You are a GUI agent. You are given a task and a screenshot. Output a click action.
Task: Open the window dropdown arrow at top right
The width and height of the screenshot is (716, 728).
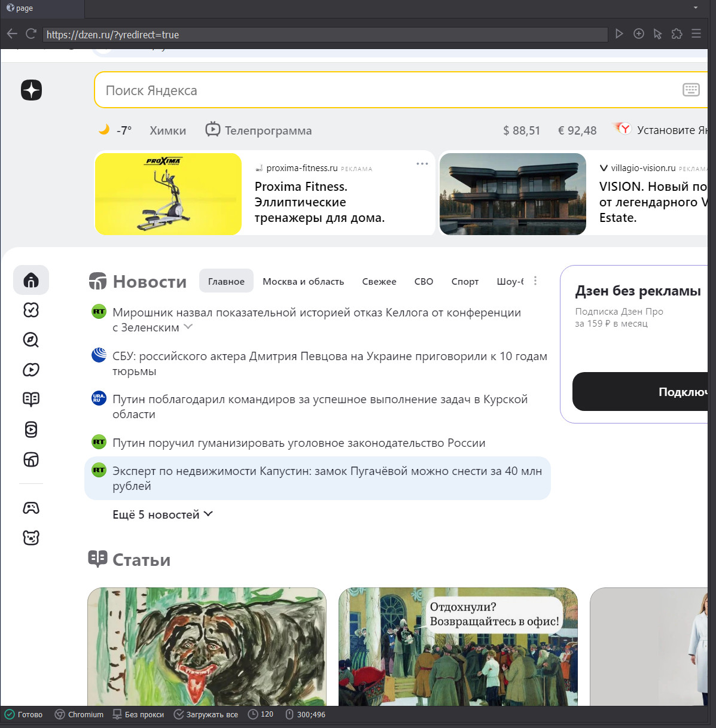(696, 8)
